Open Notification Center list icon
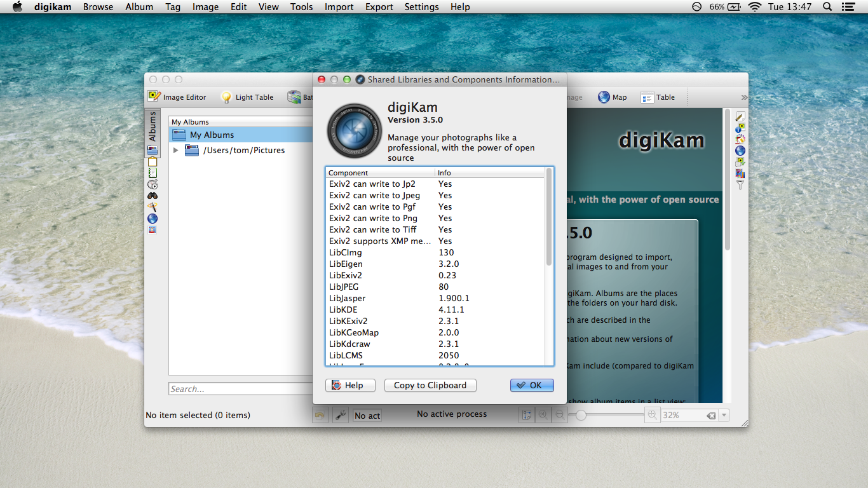Image resolution: width=868 pixels, height=488 pixels. tap(848, 7)
